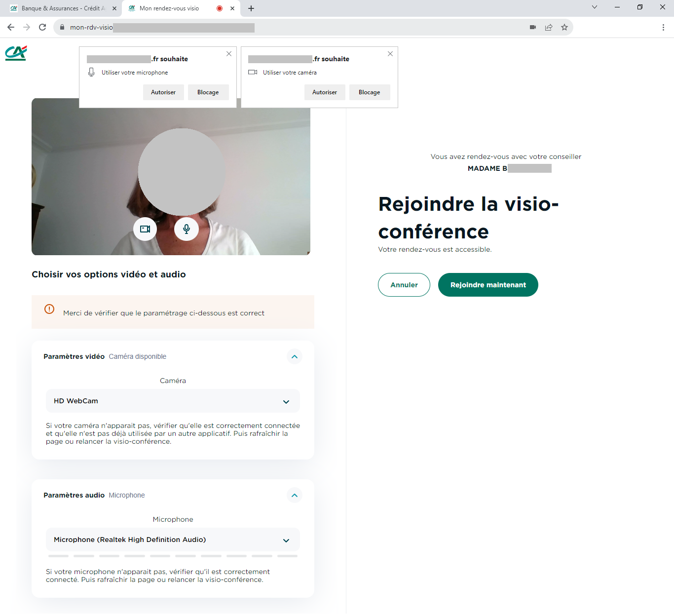Go back to previous page
The height and width of the screenshot is (616, 674).
click(11, 28)
